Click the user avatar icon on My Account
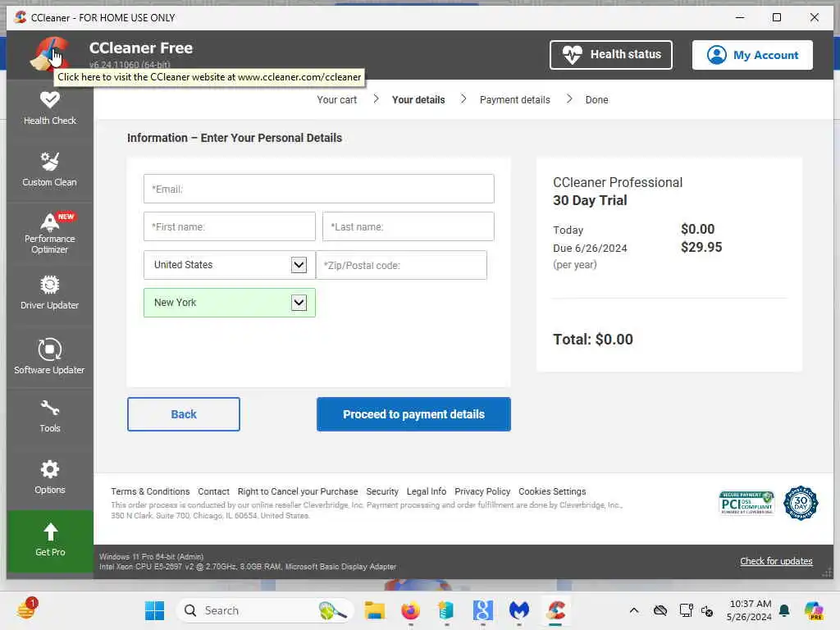Viewport: 840px width, 630px height. coord(717,55)
